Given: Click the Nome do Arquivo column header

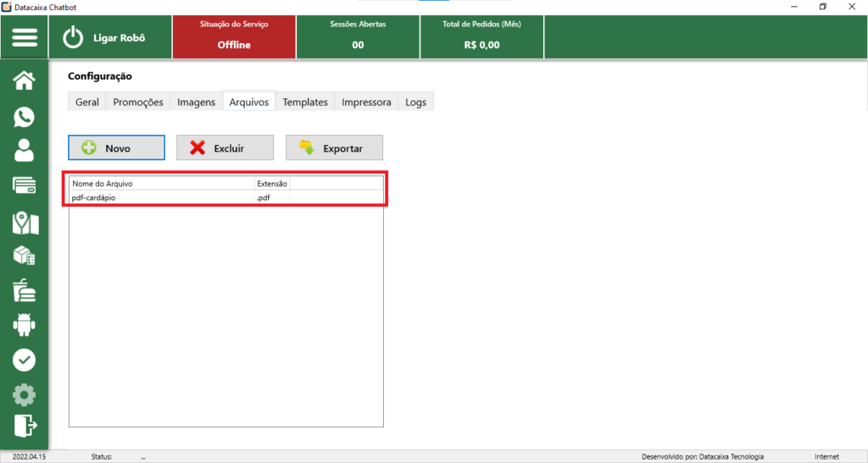Looking at the screenshot, I should coord(161,183).
